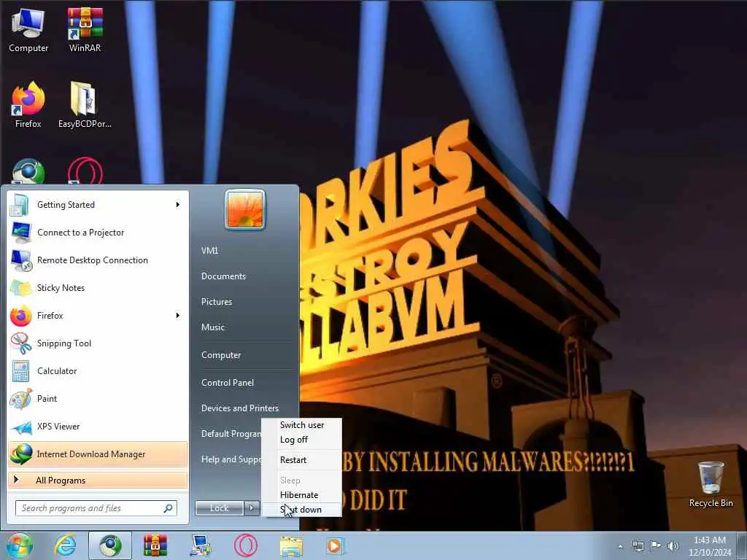Select Restart from power menu
This screenshot has height=560, width=747.
click(301, 460)
